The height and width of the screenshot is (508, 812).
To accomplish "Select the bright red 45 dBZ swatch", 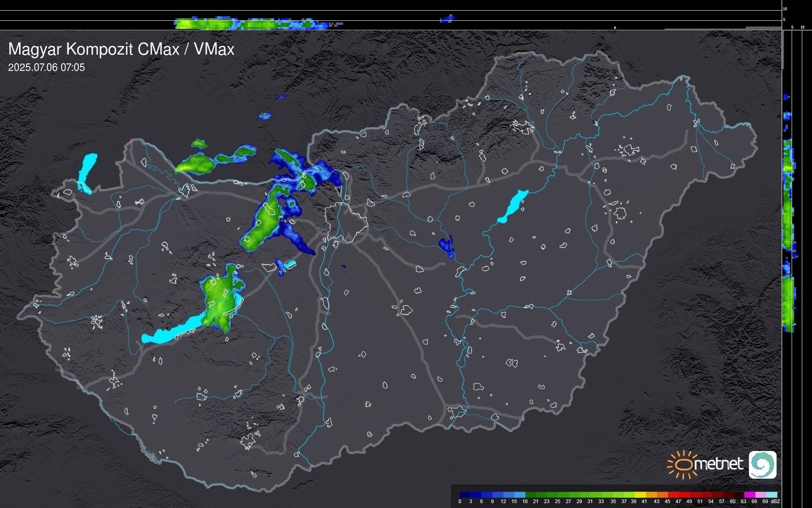I will click(672, 495).
